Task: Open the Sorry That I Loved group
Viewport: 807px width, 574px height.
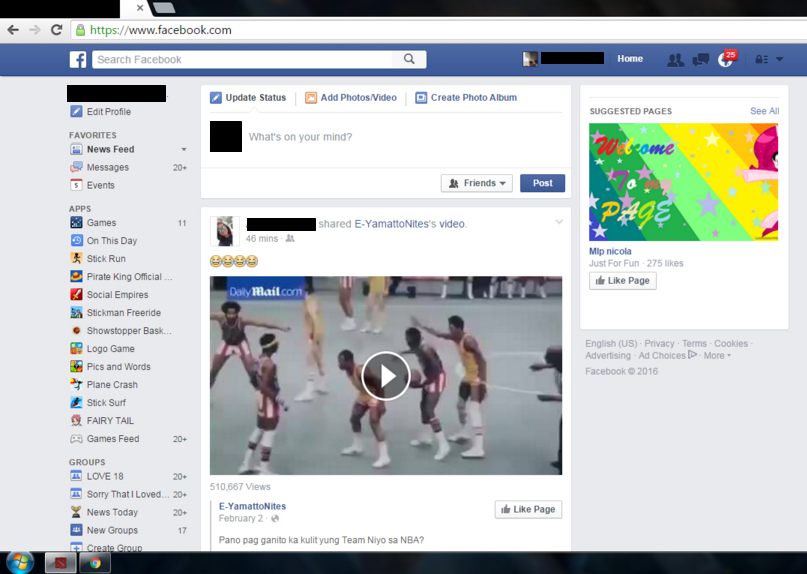Action: tap(128, 495)
